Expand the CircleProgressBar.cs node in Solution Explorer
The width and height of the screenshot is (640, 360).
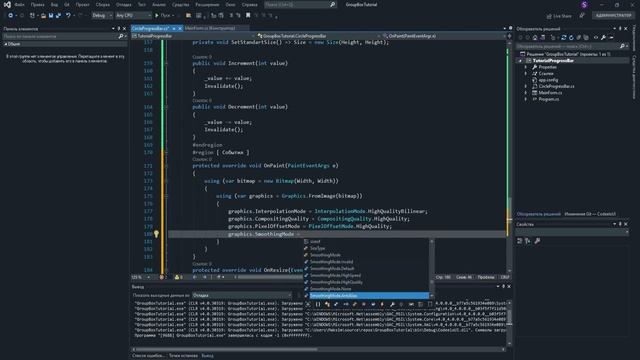[526, 86]
